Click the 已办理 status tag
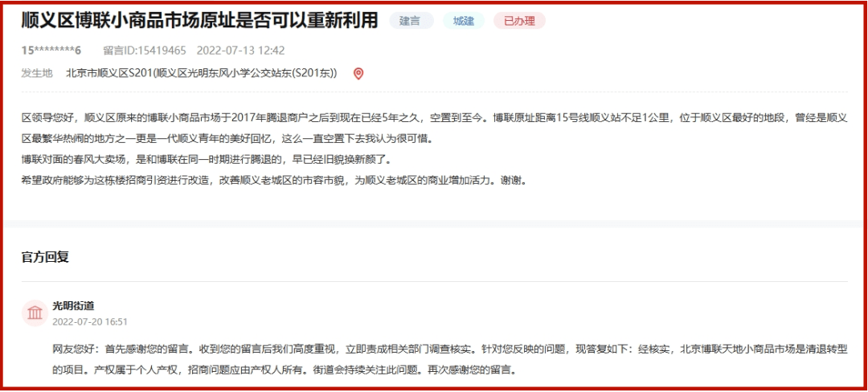The height and width of the screenshot is (392, 868). tap(519, 21)
